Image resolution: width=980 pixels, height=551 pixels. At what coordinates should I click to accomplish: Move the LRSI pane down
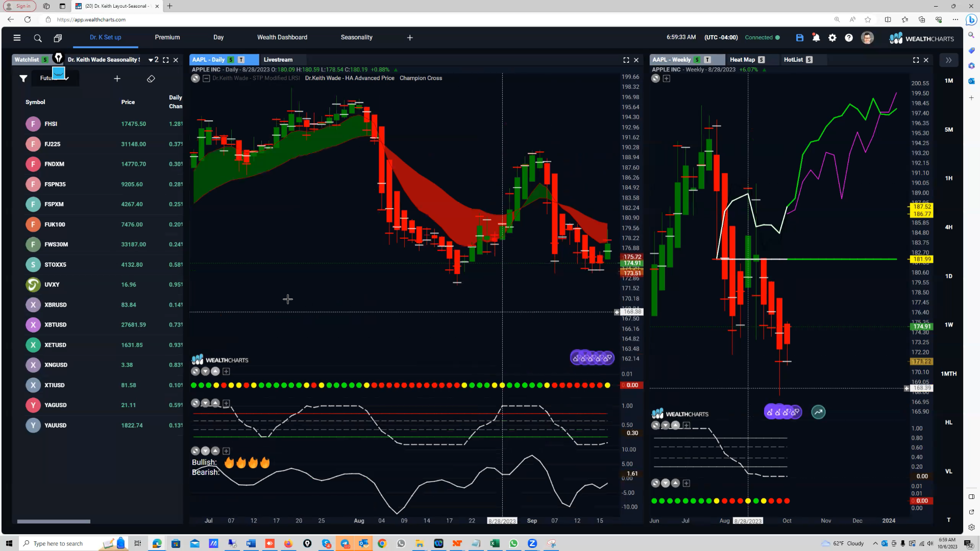pyautogui.click(x=205, y=403)
